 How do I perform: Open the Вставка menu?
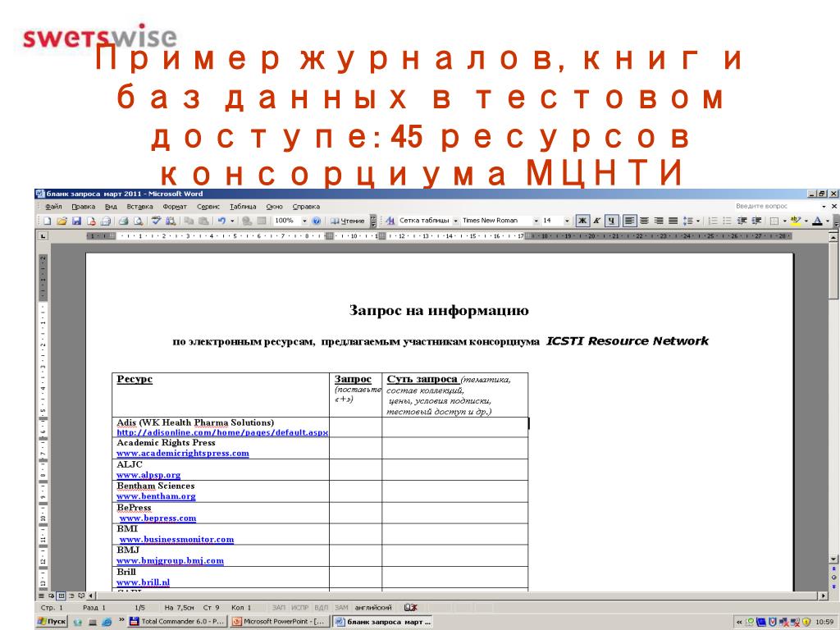139,206
